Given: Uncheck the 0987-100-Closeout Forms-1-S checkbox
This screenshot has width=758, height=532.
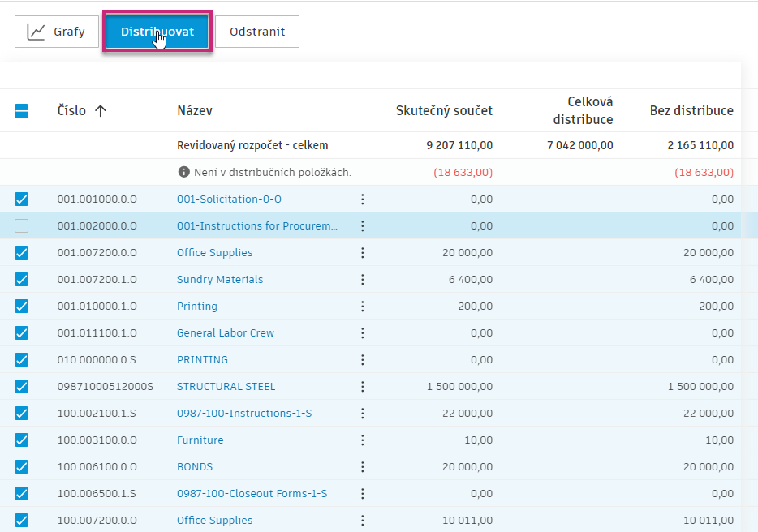Looking at the screenshot, I should click(x=21, y=493).
